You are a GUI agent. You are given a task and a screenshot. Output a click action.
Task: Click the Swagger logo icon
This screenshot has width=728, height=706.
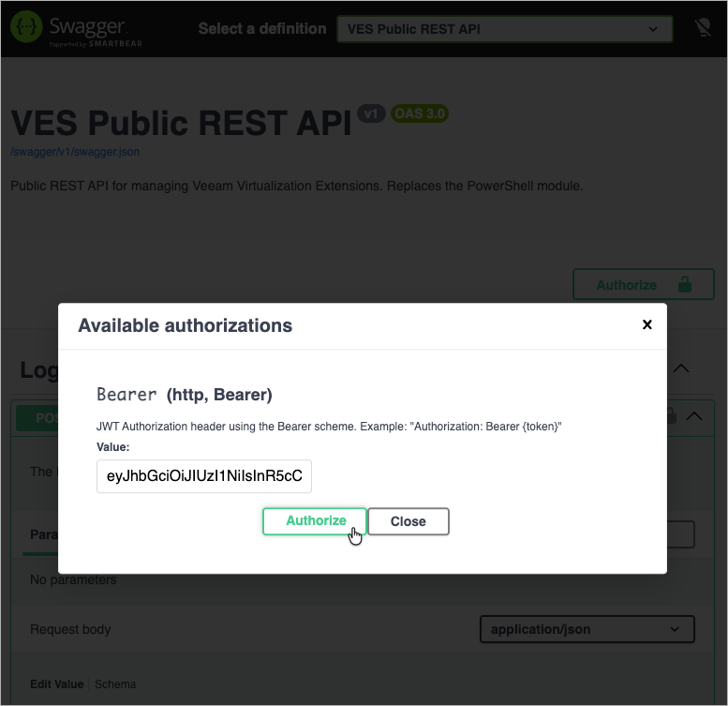[x=26, y=27]
